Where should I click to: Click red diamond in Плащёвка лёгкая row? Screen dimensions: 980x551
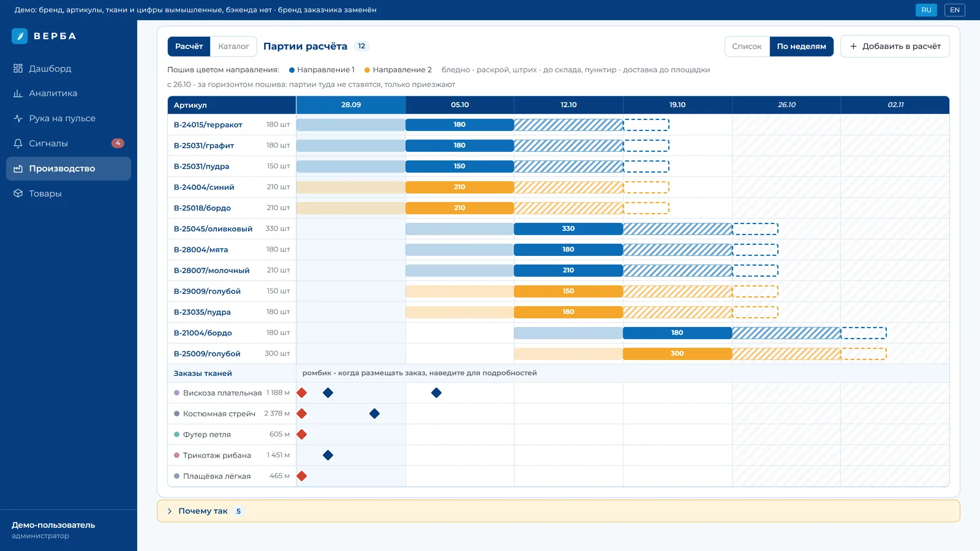click(301, 476)
